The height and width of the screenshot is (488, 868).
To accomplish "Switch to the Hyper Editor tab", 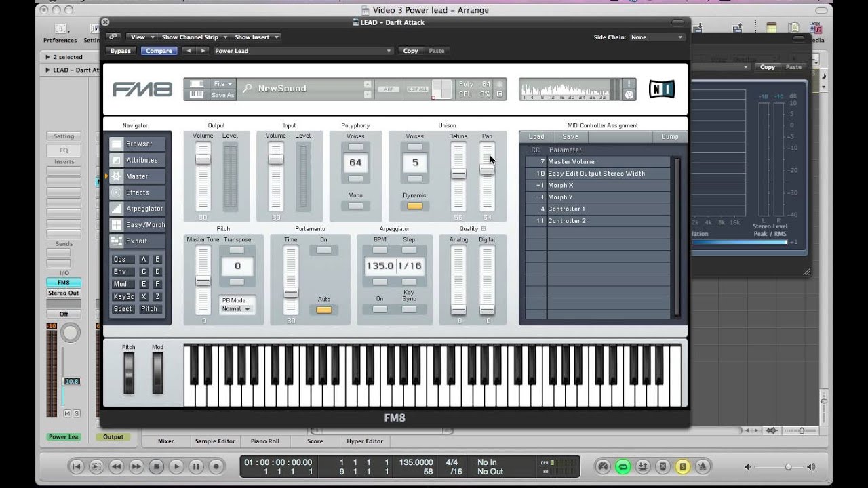I will (x=365, y=441).
